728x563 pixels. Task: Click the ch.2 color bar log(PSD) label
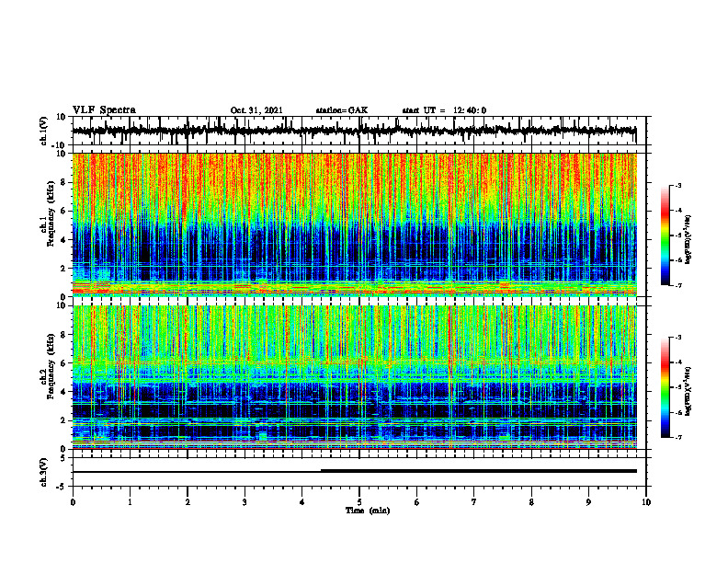pyautogui.click(x=688, y=391)
